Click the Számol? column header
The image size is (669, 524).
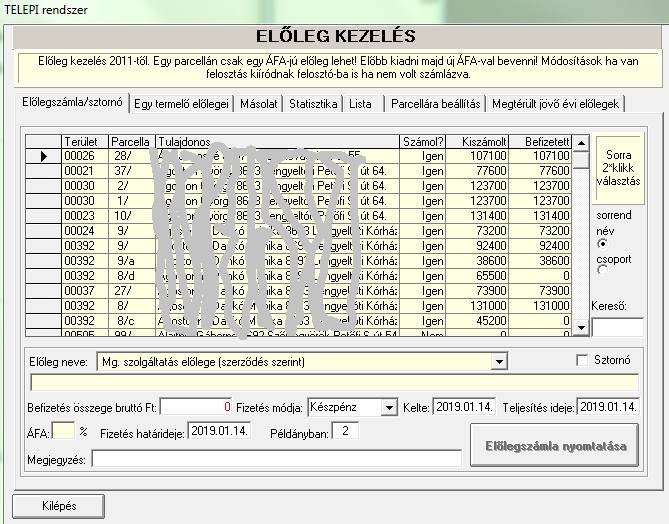422,142
